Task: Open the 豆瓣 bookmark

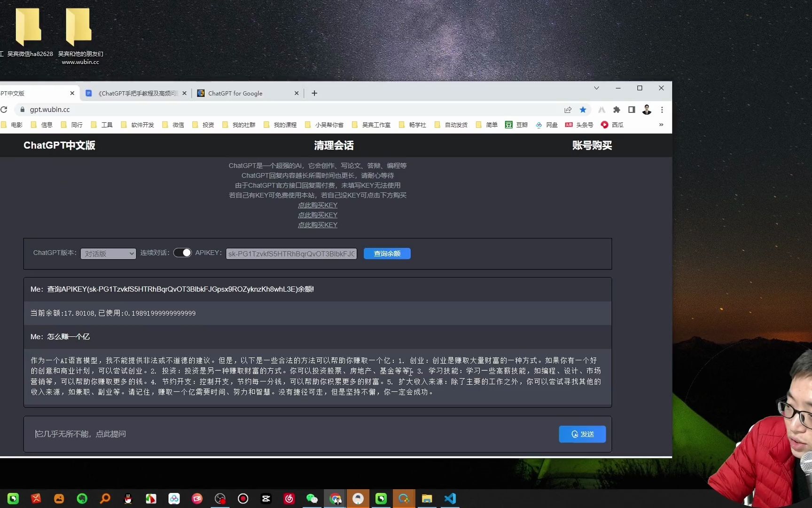Action: tap(516, 125)
